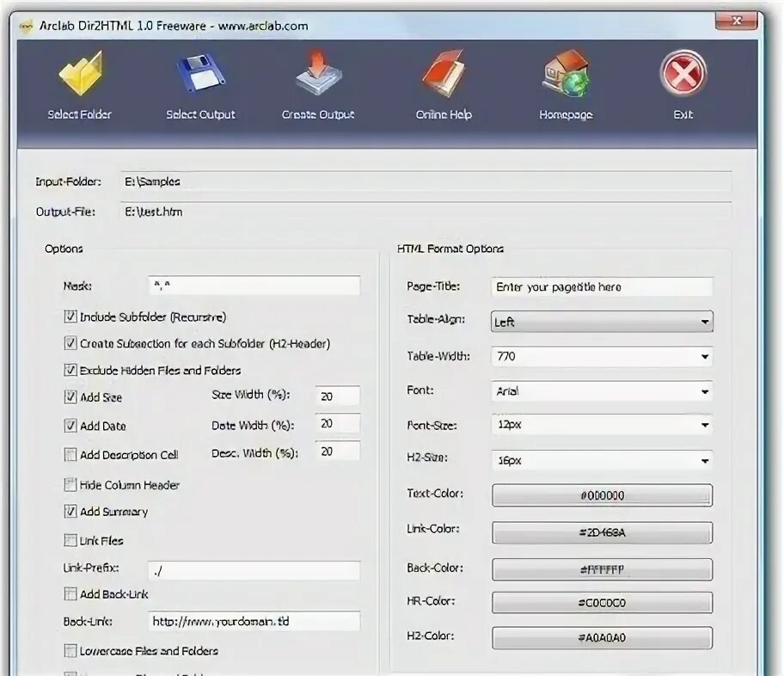Click the Create Output label text
Screen dimensions: 784x676
pyautogui.click(x=318, y=114)
